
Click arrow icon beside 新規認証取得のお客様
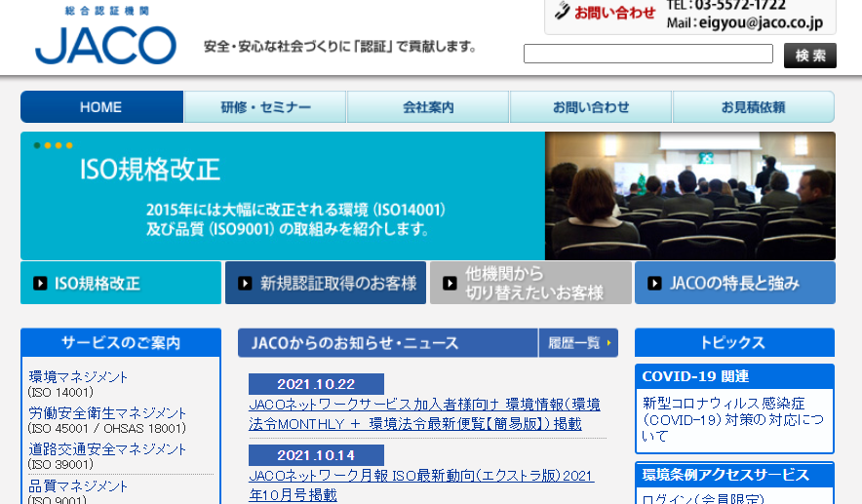[x=245, y=283]
